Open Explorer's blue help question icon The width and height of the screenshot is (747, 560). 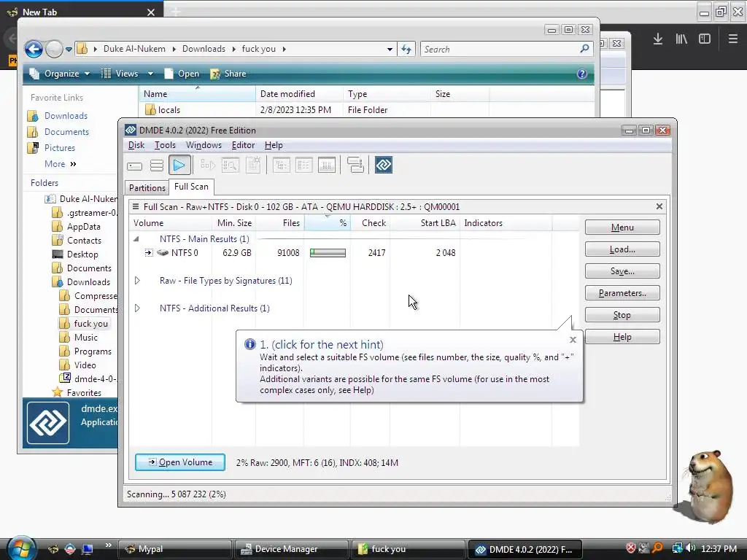[581, 74]
